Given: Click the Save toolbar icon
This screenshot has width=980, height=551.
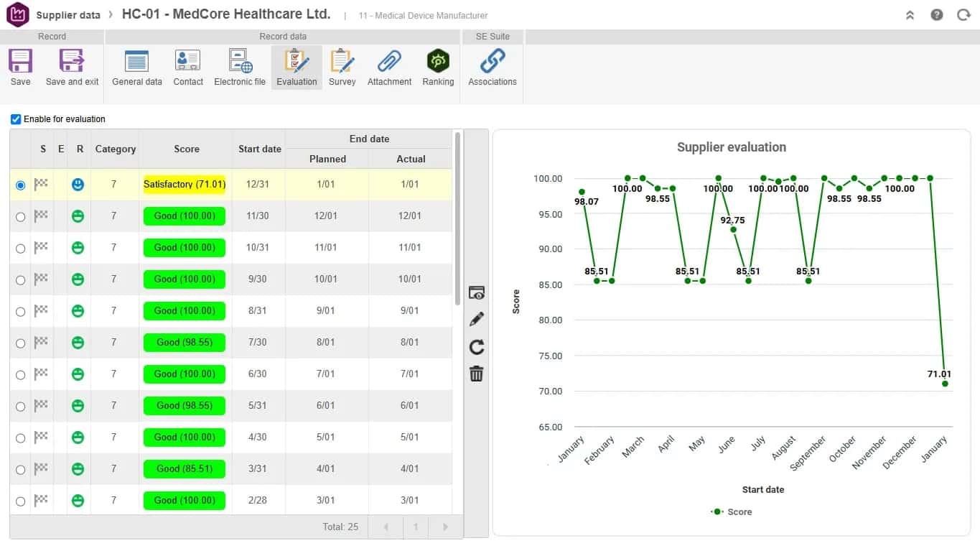Looking at the screenshot, I should point(20,61).
